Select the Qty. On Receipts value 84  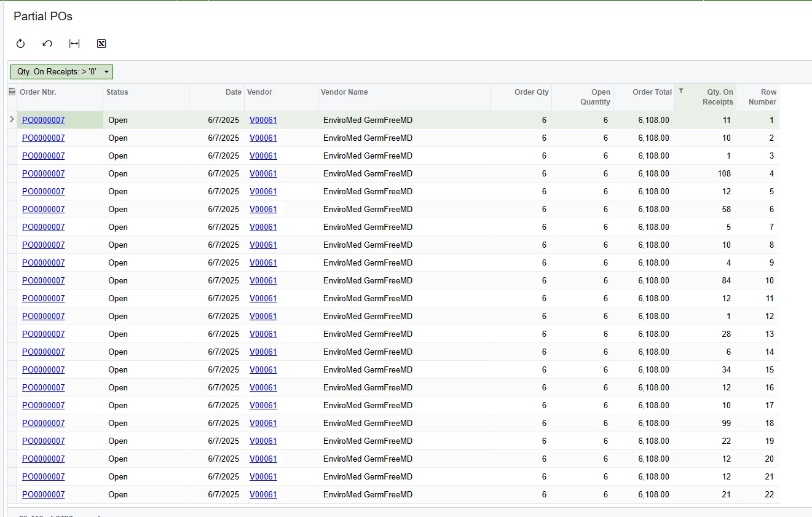coord(726,280)
